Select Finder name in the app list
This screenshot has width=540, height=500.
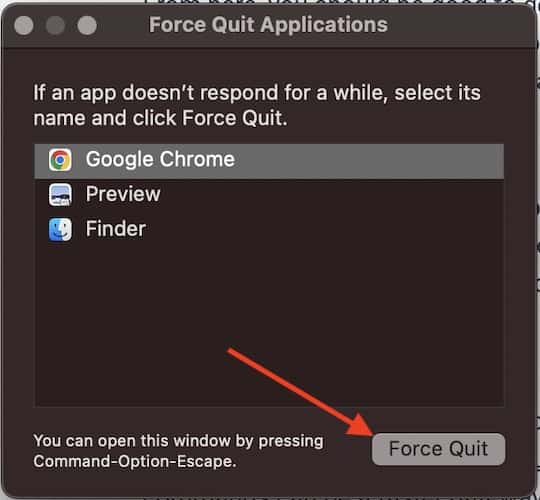coord(116,229)
